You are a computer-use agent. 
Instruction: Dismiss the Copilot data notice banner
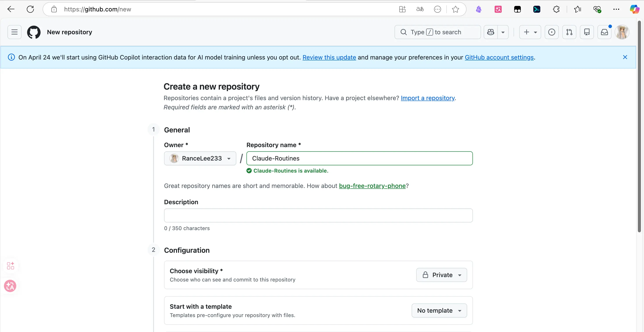625,57
